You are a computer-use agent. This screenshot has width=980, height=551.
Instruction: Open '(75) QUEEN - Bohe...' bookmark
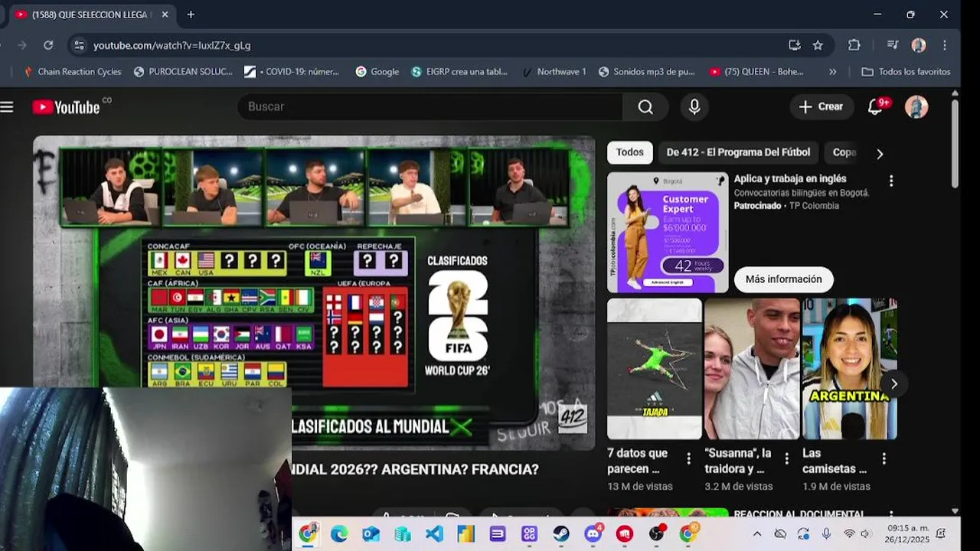tap(756, 72)
